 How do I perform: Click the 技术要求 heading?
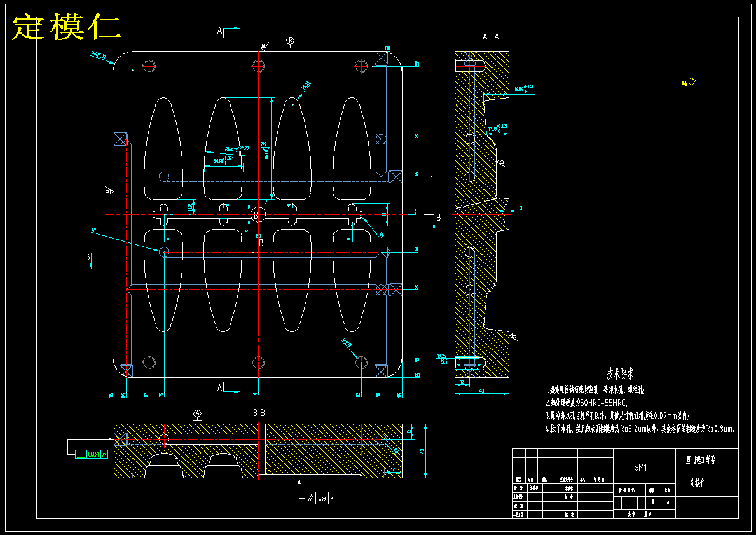tap(620, 373)
